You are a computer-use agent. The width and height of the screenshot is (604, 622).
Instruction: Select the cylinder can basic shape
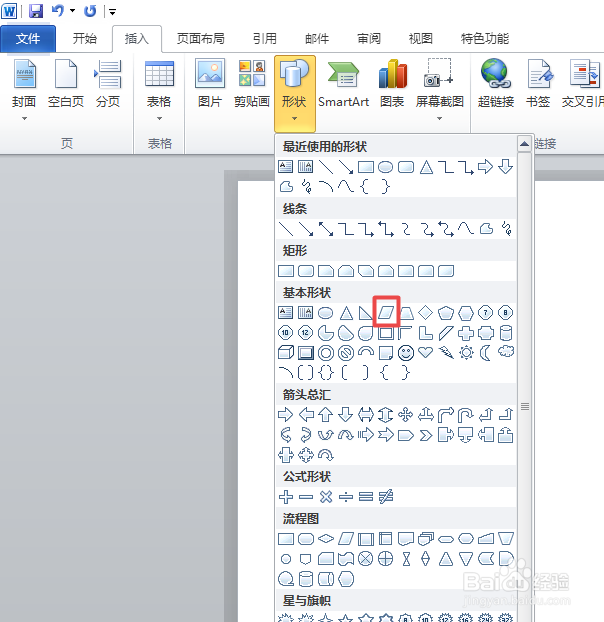[x=506, y=333]
